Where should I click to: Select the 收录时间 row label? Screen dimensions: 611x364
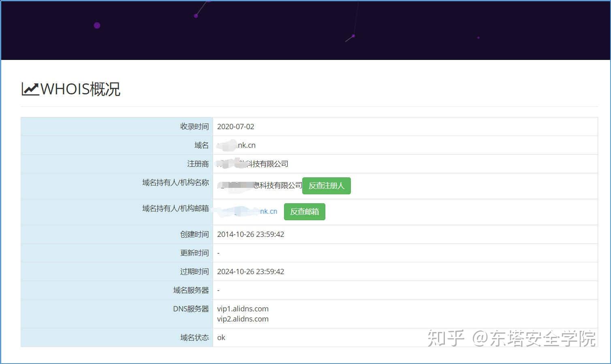pos(195,126)
